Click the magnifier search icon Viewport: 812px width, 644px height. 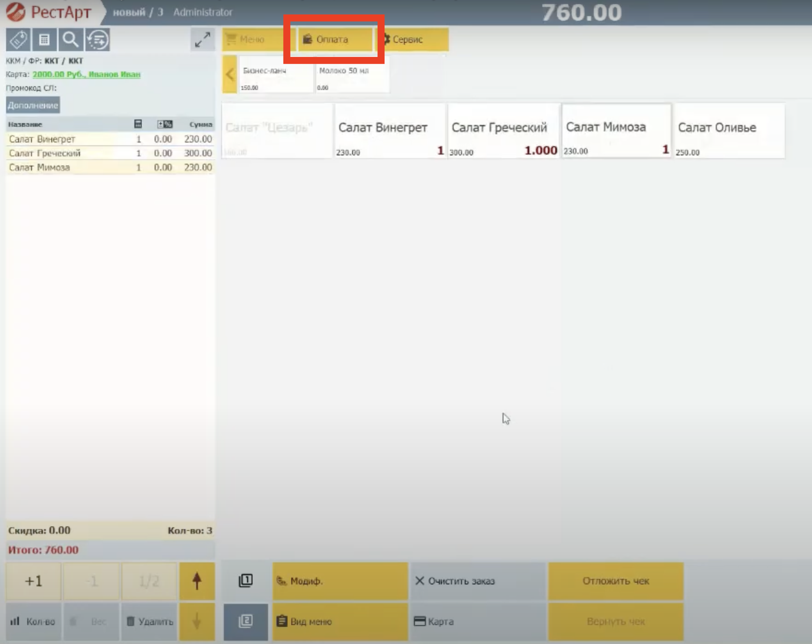(x=71, y=39)
